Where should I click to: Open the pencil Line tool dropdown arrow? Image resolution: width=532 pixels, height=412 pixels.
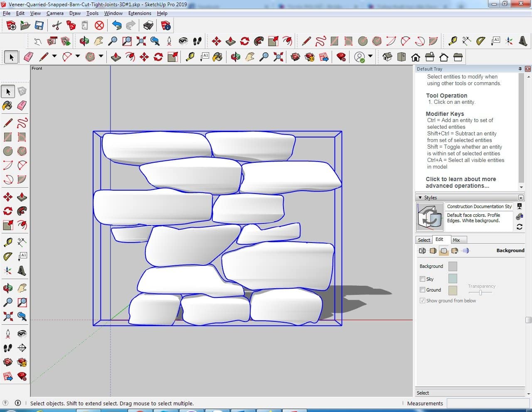(x=54, y=56)
